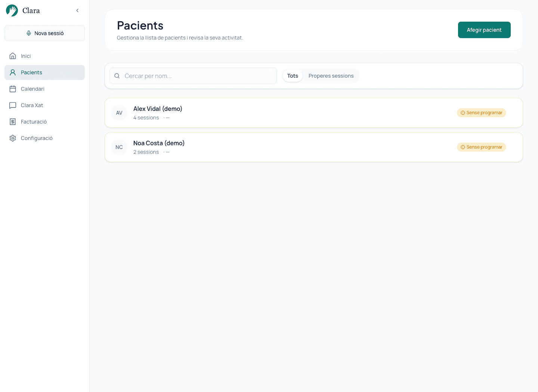This screenshot has width=538, height=392.
Task: Click the Pacients page heading
Action: point(140,25)
